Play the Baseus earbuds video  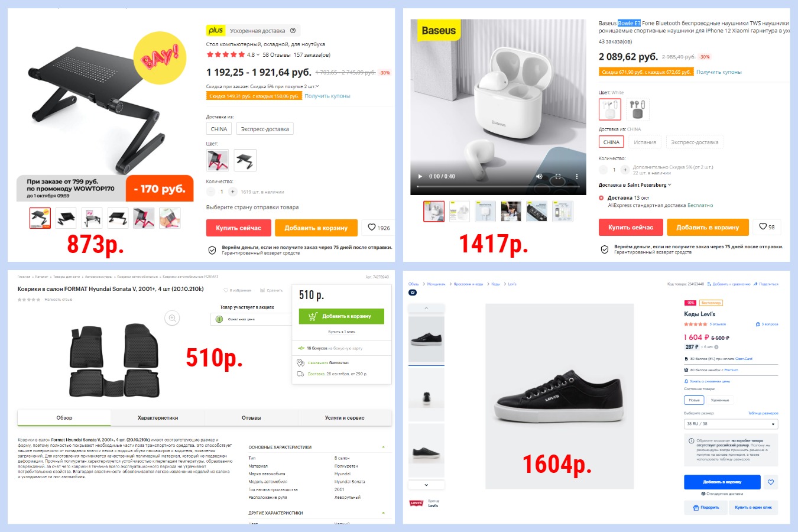[420, 176]
